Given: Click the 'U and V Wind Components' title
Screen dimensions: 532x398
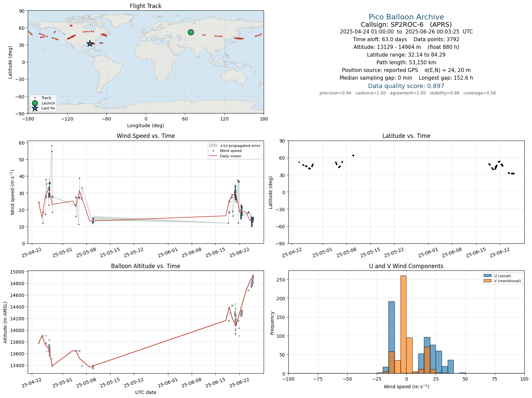Looking at the screenshot, I should [406, 266].
